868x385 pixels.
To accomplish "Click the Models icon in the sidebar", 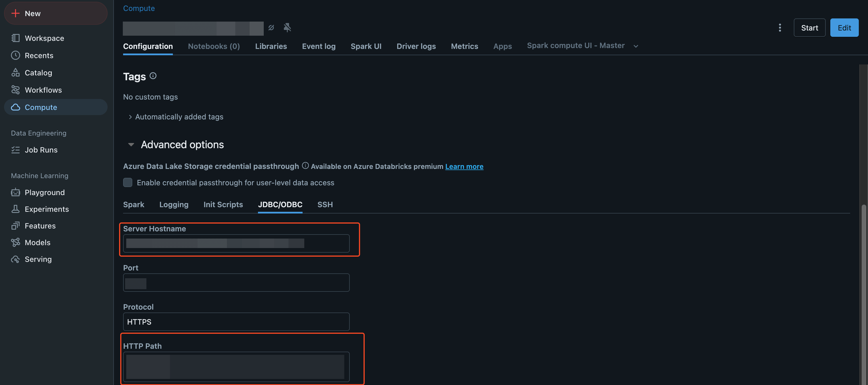I will pyautogui.click(x=16, y=242).
